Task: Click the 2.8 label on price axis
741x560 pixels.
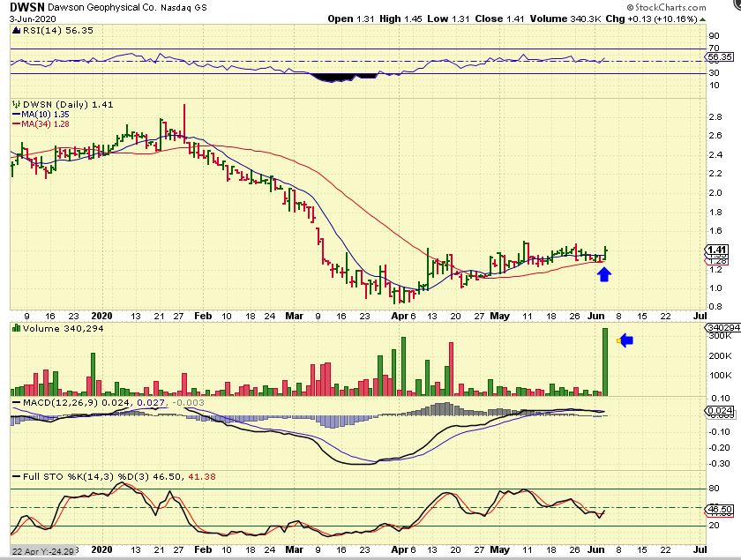Action: [715, 116]
